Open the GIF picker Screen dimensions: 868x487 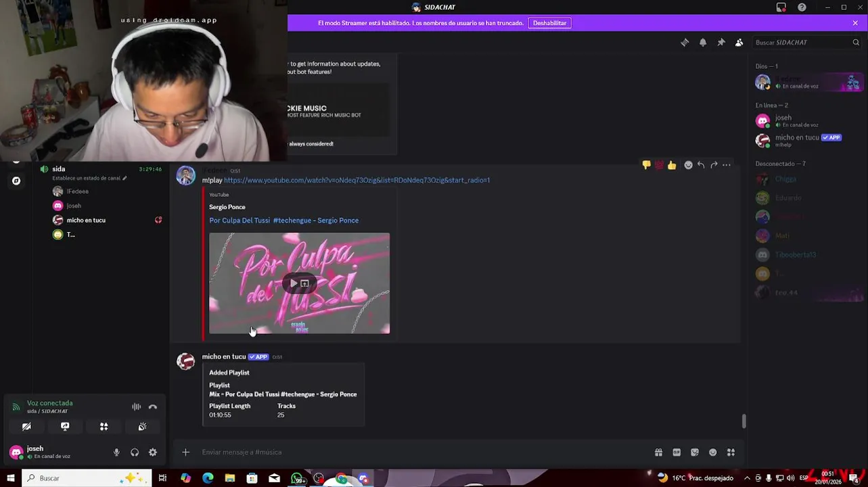[677, 453]
